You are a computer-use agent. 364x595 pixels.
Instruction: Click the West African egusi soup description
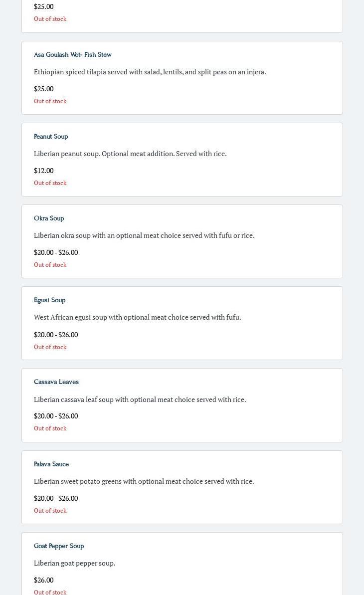[137, 317]
